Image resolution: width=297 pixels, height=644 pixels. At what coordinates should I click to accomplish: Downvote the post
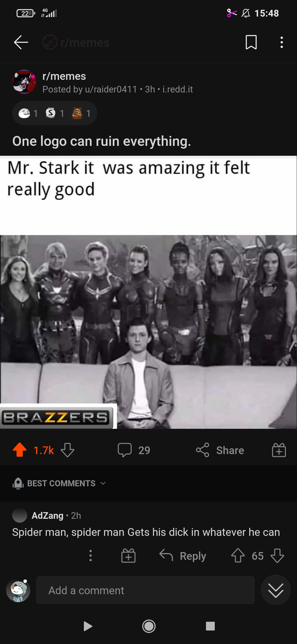67,450
